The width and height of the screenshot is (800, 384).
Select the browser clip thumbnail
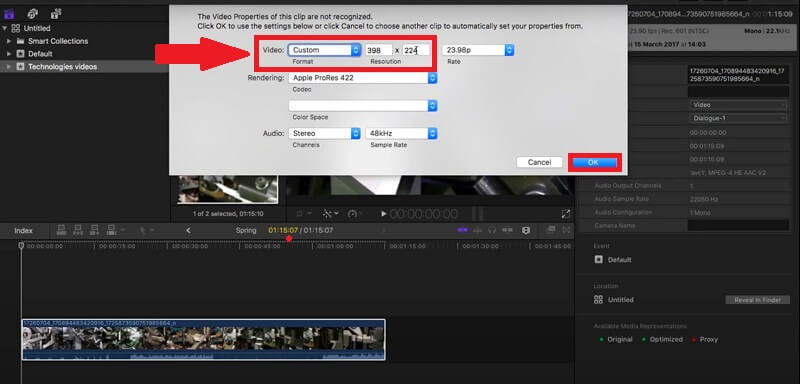coord(228,189)
